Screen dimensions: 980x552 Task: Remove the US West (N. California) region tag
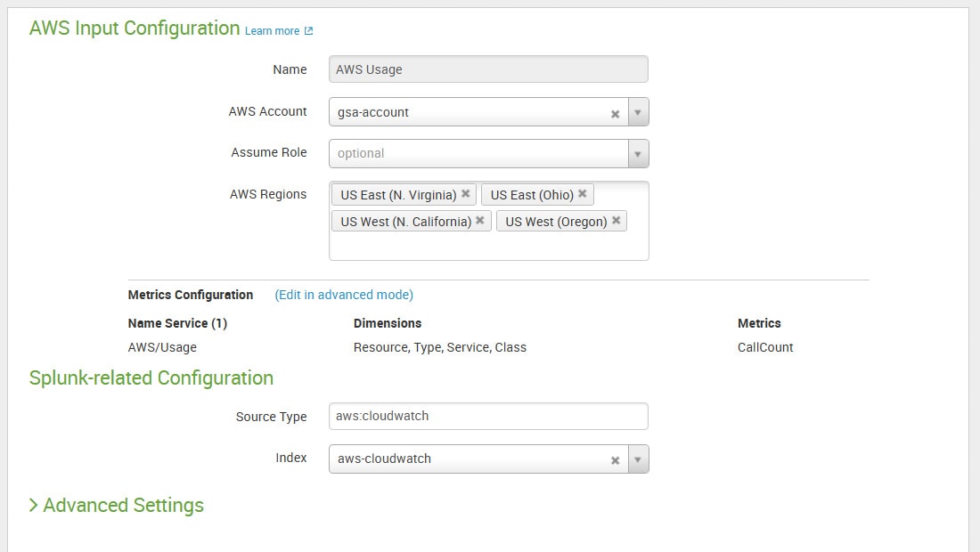(x=480, y=221)
